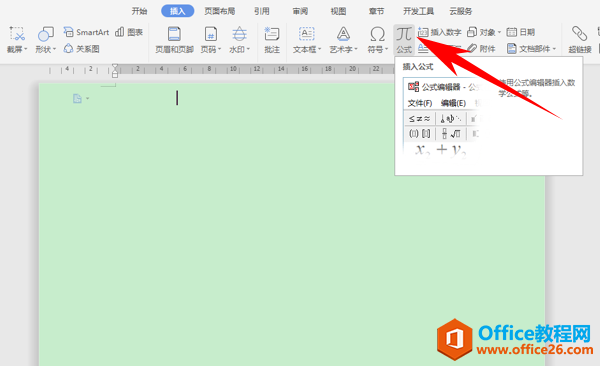Expand the 形状 dropdown arrow

coord(54,49)
